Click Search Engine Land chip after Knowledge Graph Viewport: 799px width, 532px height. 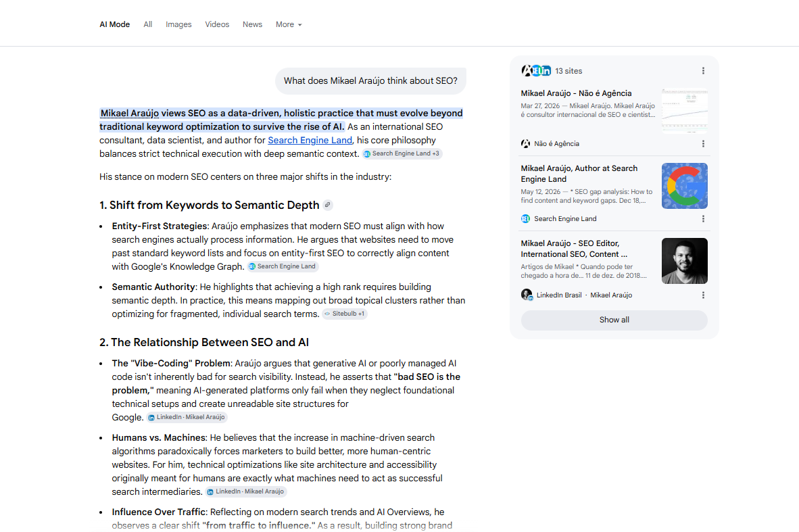point(283,266)
